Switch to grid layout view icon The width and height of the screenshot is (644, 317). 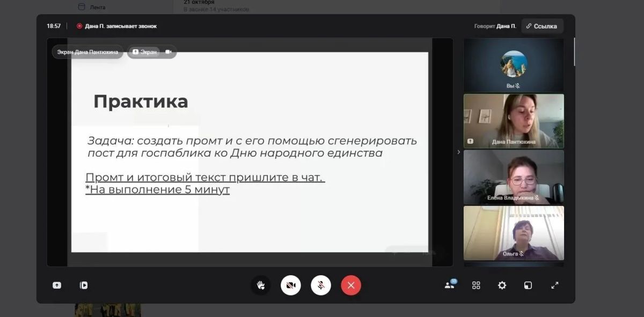coord(476,285)
